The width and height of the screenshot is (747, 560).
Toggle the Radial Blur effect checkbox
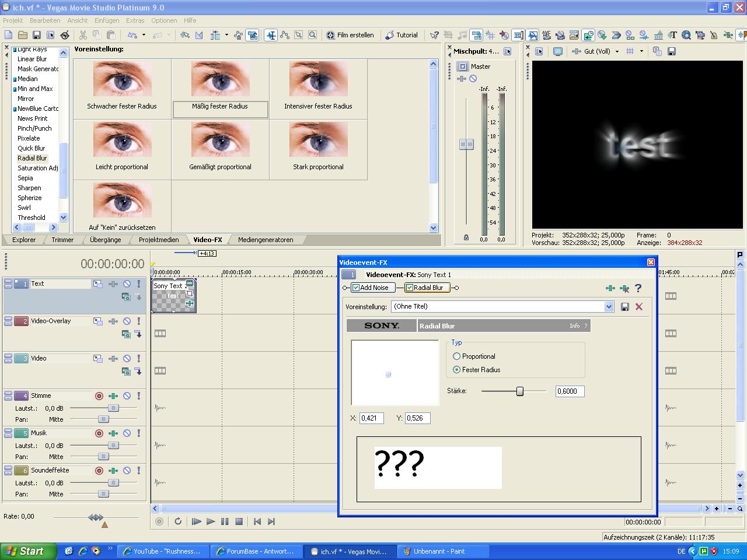tap(410, 288)
